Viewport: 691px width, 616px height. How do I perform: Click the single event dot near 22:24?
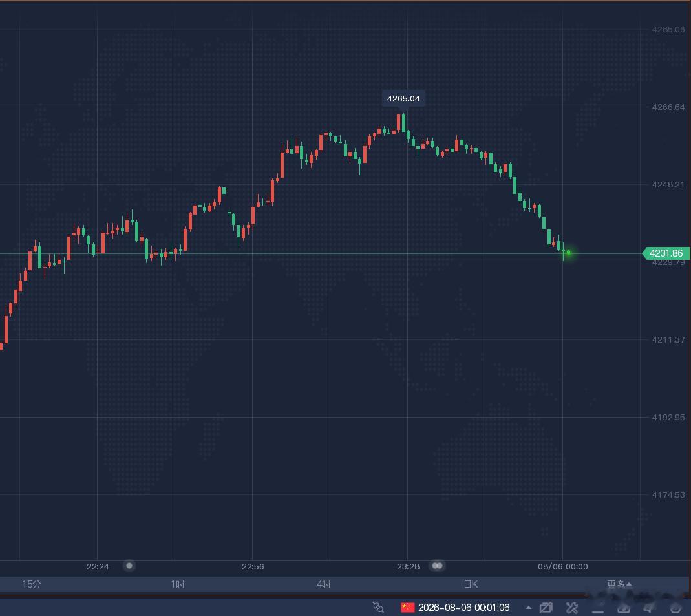pos(129,566)
